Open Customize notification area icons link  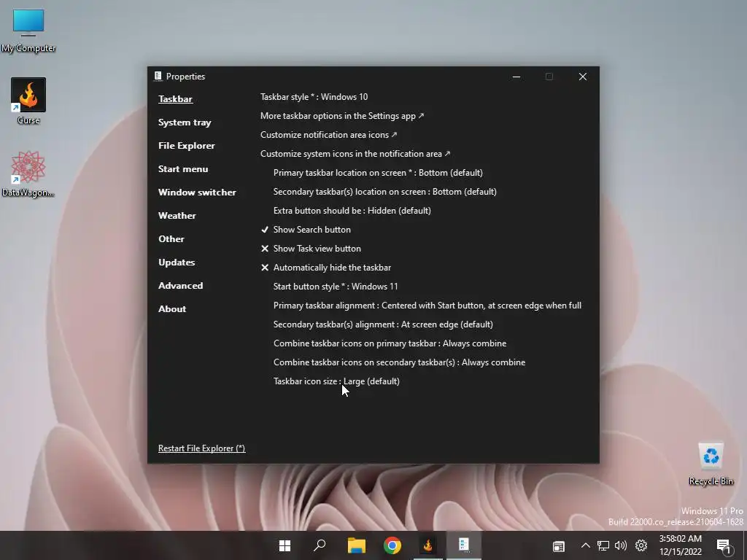329,135
